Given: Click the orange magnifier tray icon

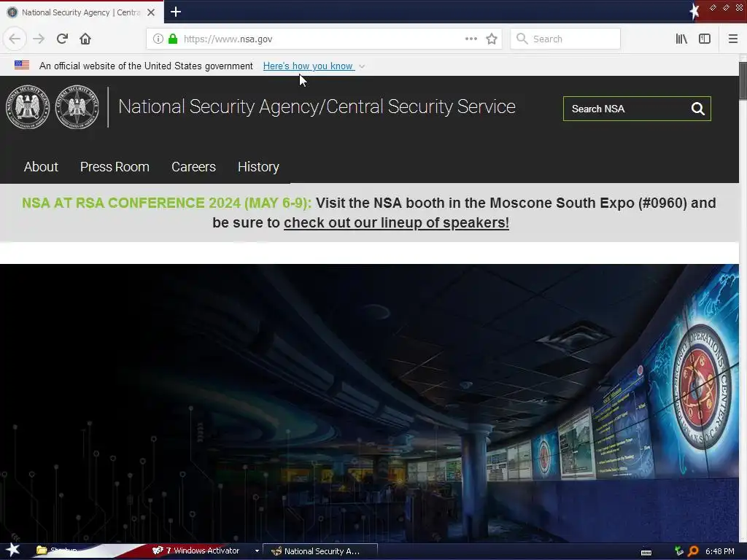Looking at the screenshot, I should click(x=693, y=551).
